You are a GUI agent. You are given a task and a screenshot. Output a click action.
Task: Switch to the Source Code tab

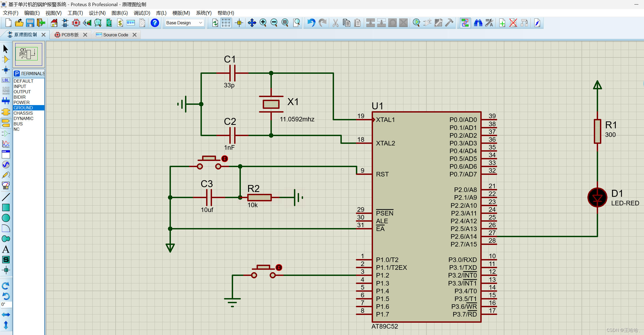pyautogui.click(x=116, y=35)
